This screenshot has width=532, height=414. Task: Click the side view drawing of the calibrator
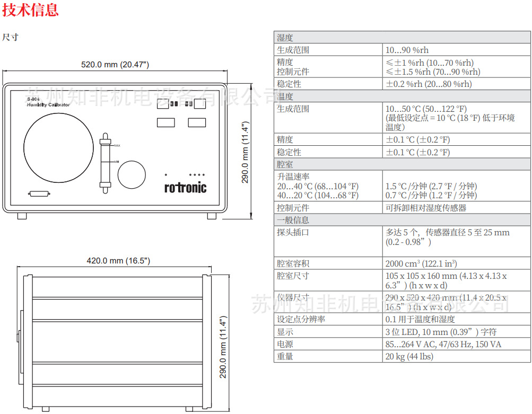pos(115,342)
